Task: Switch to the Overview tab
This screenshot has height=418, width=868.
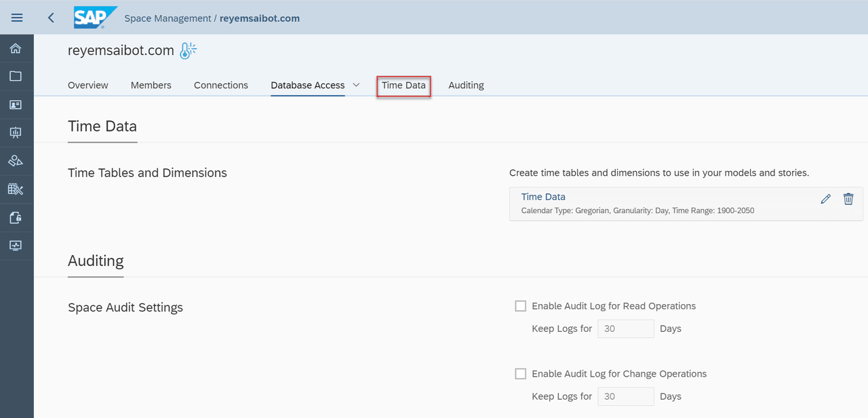Action: point(87,85)
